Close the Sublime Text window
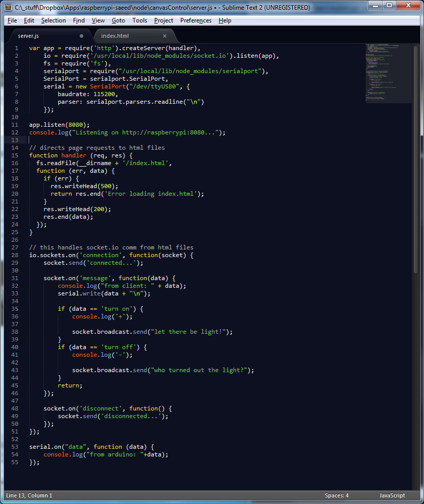 tap(408, 6)
